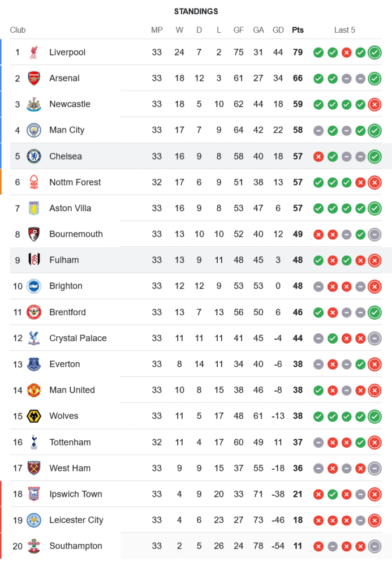Select the Brighton team name
This screenshot has height=566, width=392.
(x=66, y=286)
